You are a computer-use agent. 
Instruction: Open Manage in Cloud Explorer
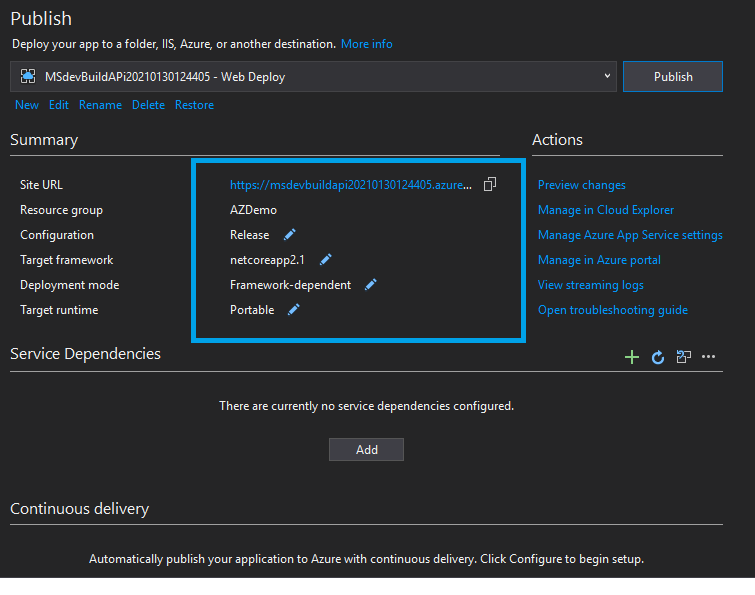pyautogui.click(x=606, y=210)
